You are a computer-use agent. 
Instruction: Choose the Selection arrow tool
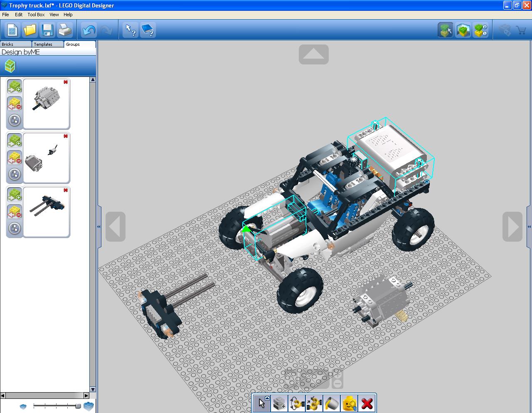click(261, 403)
